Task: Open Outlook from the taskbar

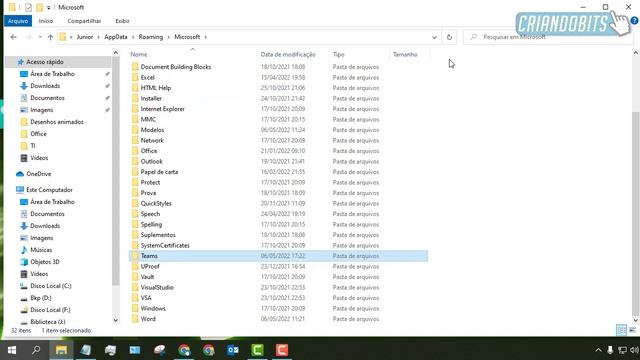Action: [x=233, y=350]
